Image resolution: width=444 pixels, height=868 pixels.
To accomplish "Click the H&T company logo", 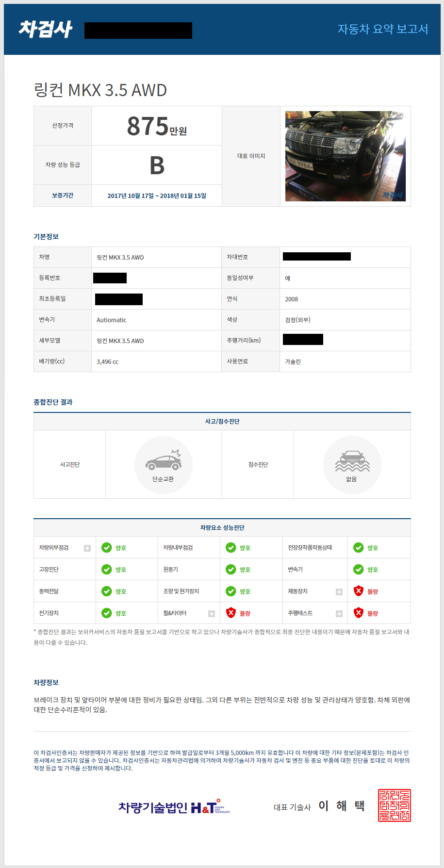I will tap(211, 807).
